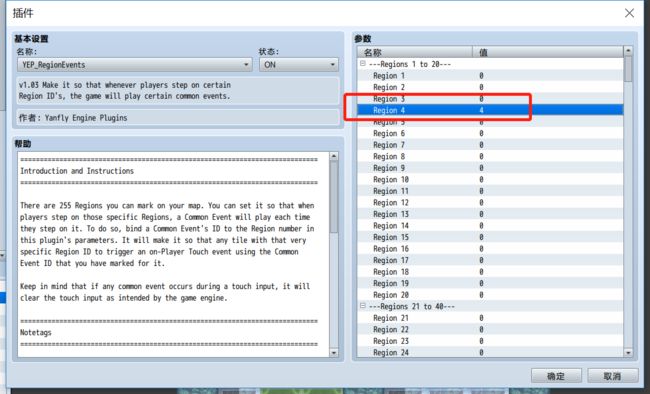The image size is (650, 394).
Task: Click the 值 column header in parameters
Action: [x=548, y=52]
